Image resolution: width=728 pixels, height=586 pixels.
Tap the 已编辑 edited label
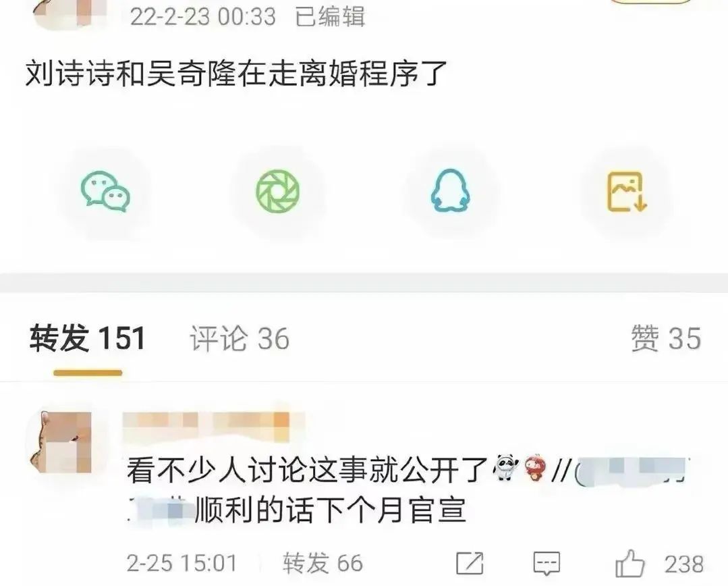click(x=330, y=16)
